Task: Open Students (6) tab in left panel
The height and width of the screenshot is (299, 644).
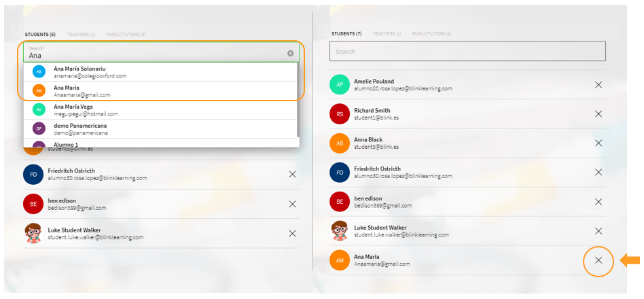Action: [40, 34]
